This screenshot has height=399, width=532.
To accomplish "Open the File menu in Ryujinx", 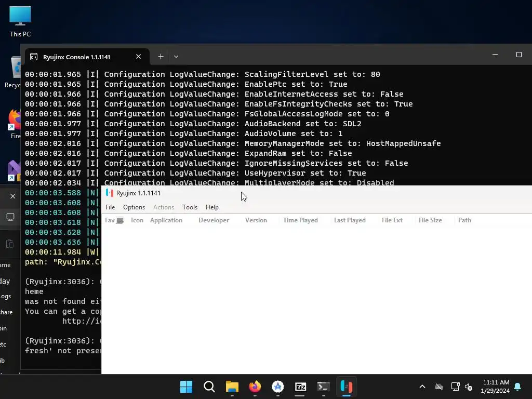I will [110, 207].
